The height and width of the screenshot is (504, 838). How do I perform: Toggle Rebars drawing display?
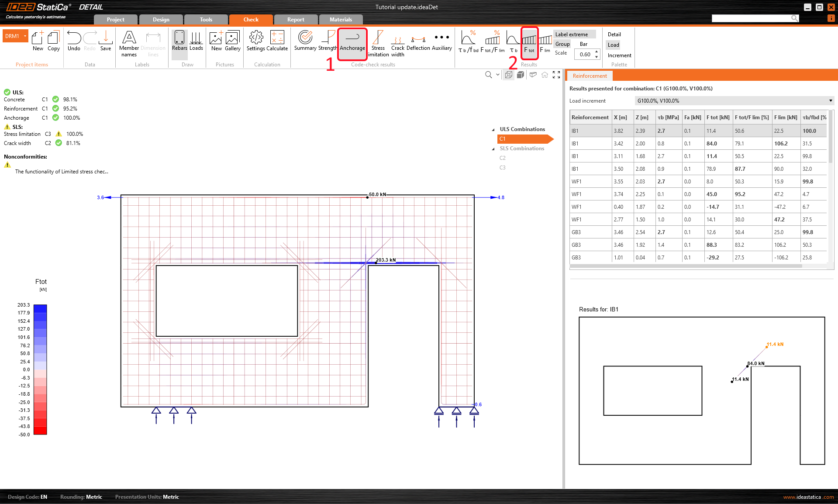[x=179, y=41]
